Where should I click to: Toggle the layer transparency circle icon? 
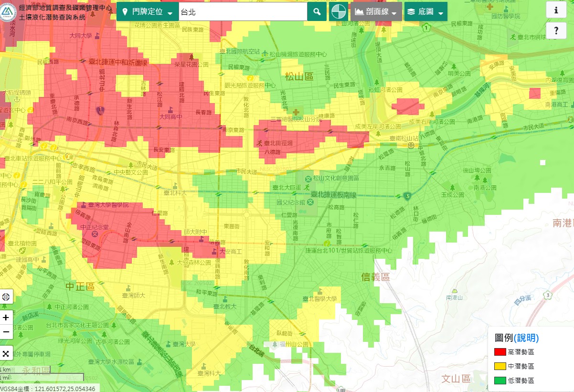(x=339, y=12)
